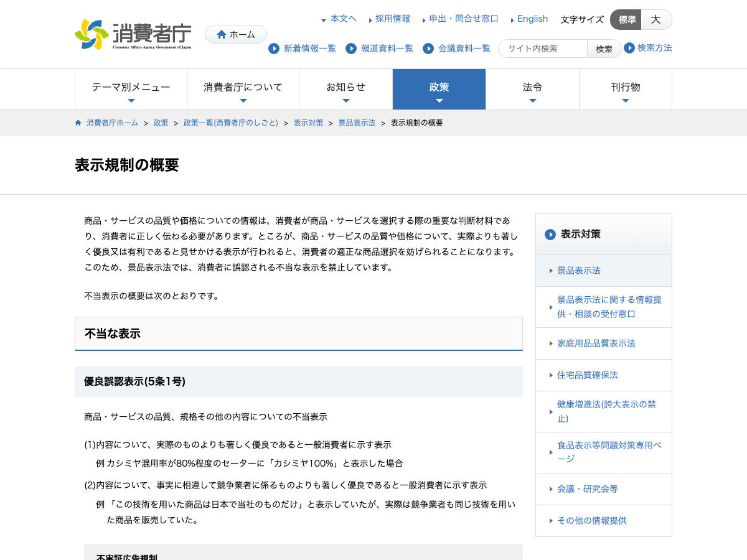
Task: Go to 政策 breadcrumb link
Action: pyautogui.click(x=161, y=123)
